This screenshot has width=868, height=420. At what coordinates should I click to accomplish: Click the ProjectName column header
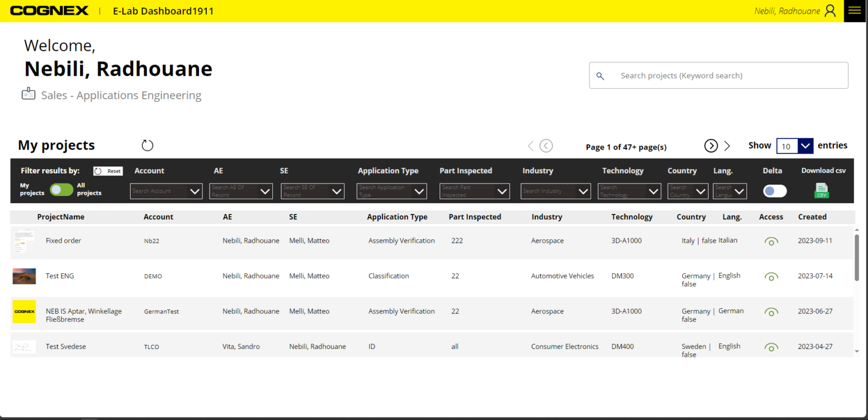60,217
